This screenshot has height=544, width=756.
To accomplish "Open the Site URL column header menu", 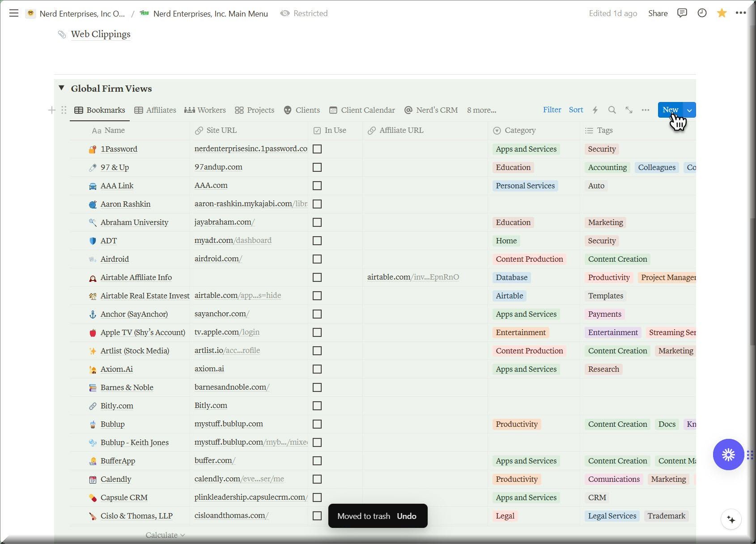I will tap(250, 131).
